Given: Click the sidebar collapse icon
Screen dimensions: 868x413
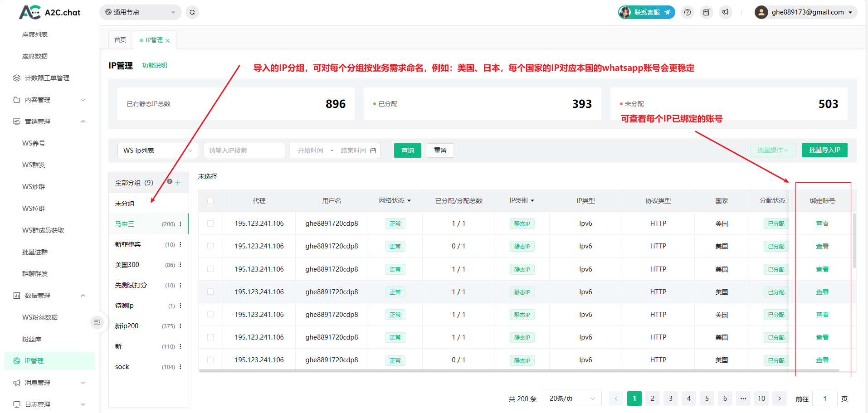Looking at the screenshot, I should (x=97, y=322).
